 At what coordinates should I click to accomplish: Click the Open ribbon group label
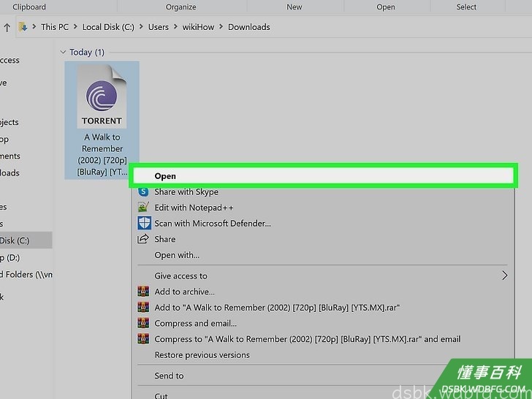(386, 7)
